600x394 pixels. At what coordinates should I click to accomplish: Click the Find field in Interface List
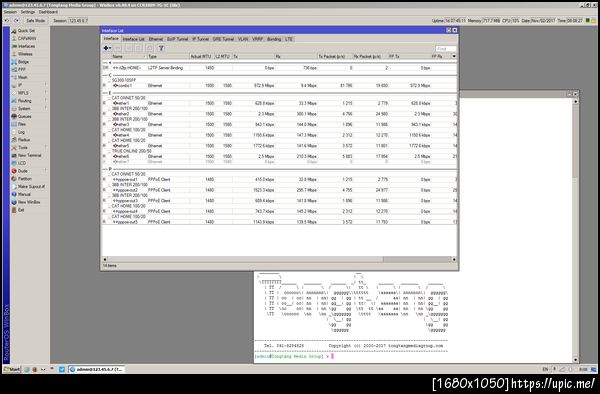click(x=446, y=49)
